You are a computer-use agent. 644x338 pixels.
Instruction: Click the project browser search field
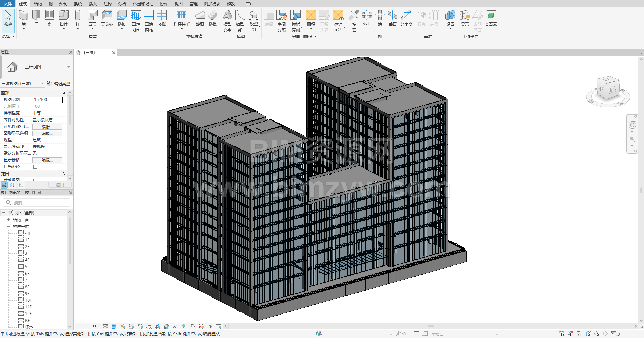point(40,203)
